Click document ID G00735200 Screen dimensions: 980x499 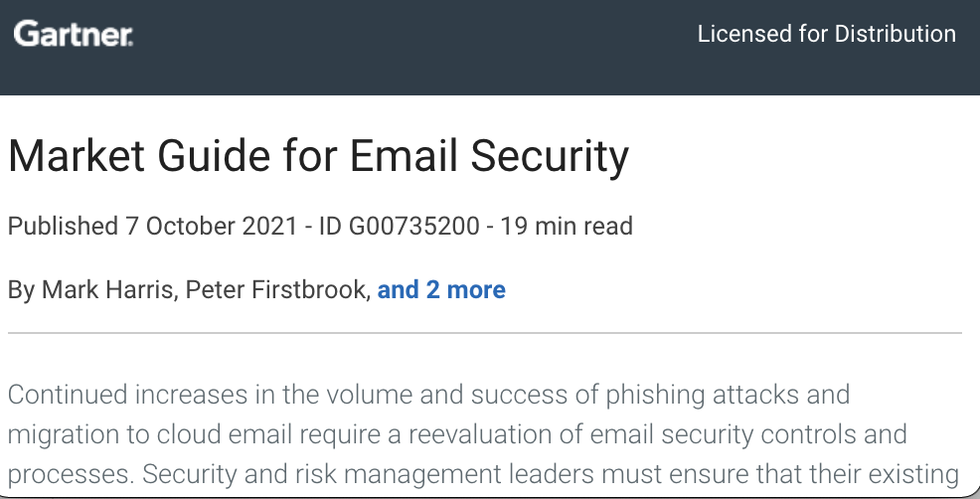[x=400, y=226]
